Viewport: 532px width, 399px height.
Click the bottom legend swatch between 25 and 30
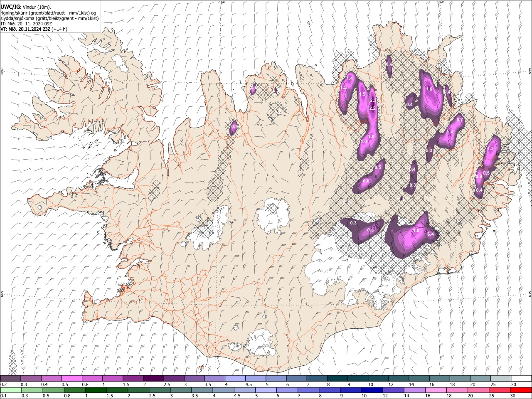(x=500, y=390)
